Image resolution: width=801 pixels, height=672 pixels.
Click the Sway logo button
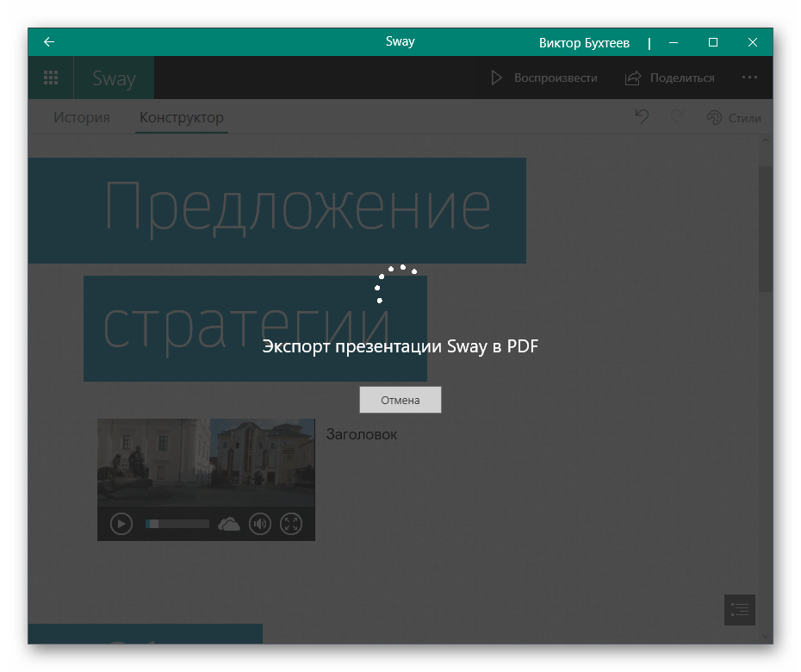(x=115, y=78)
